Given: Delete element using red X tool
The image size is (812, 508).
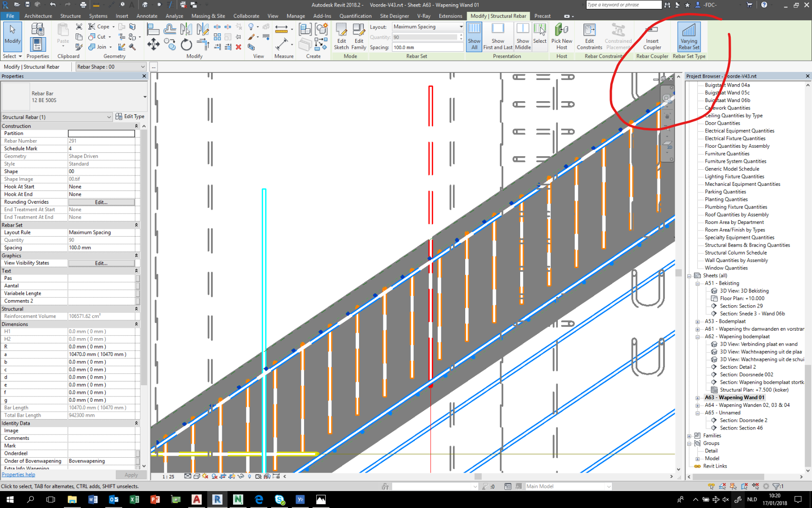Looking at the screenshot, I should tap(239, 47).
